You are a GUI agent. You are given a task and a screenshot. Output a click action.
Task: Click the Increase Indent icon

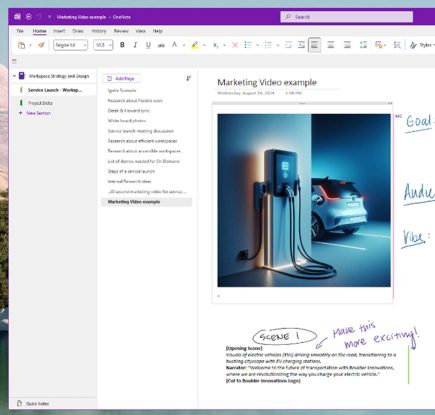tap(301, 45)
